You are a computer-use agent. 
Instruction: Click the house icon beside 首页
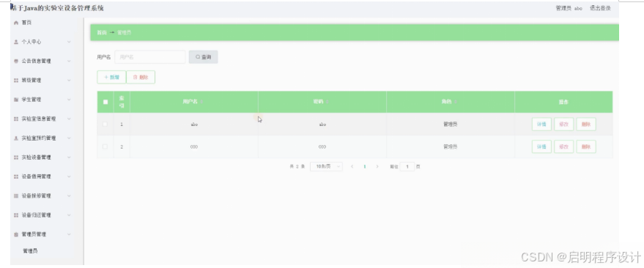click(x=16, y=23)
